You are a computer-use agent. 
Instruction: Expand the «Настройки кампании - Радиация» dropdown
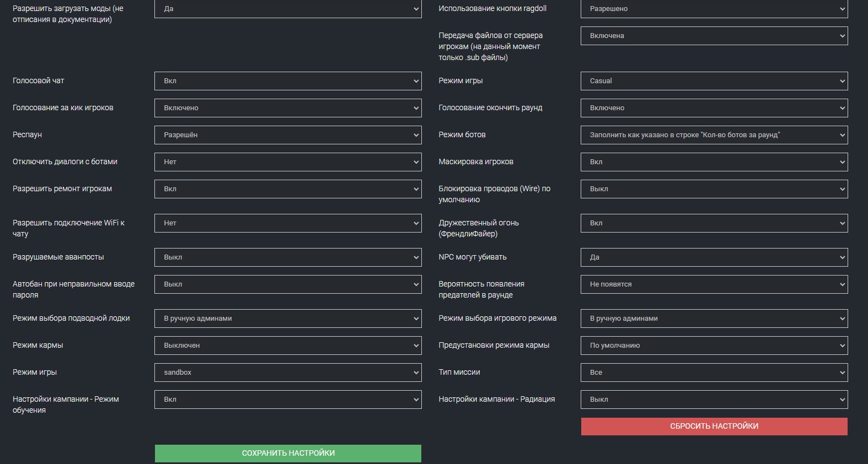(x=714, y=400)
